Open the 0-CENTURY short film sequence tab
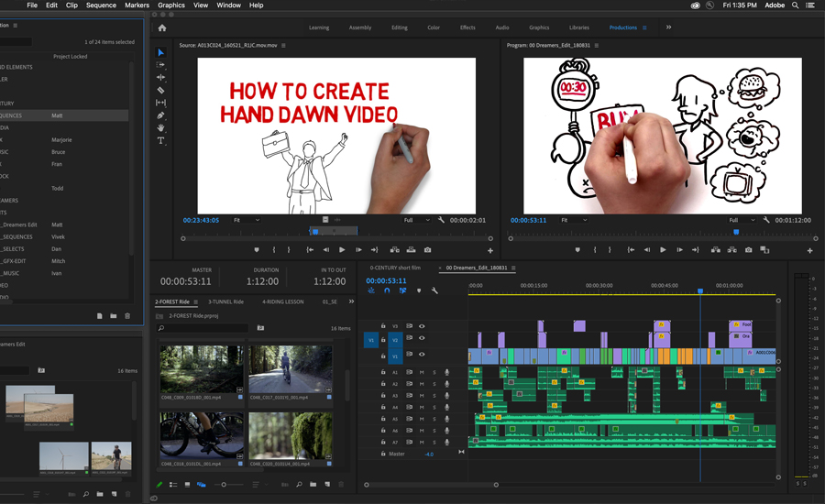The image size is (825, 504). (395, 268)
